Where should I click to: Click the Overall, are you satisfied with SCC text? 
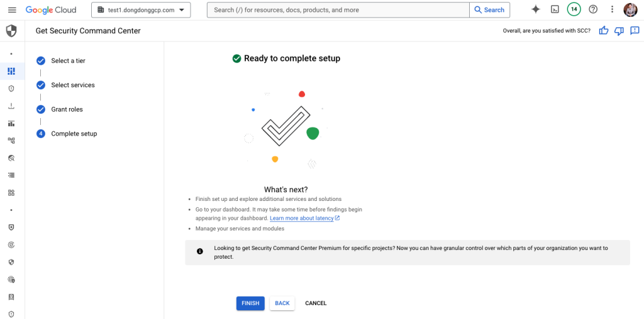tap(547, 31)
